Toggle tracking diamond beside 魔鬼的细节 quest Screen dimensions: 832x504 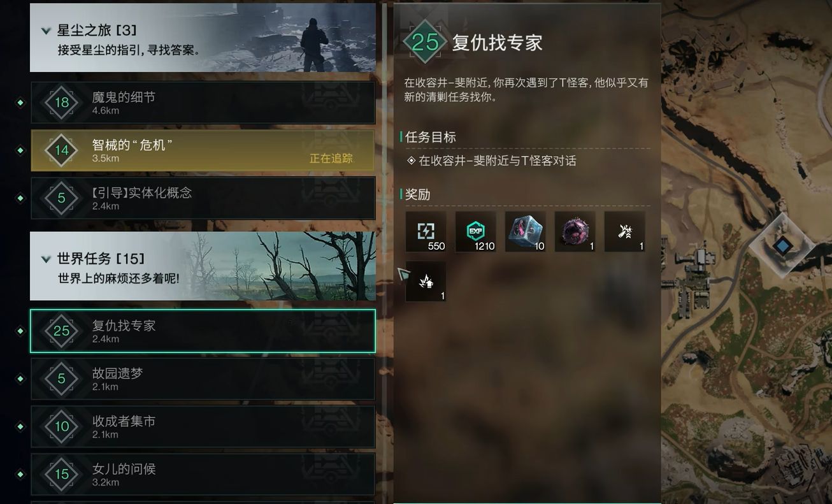(x=20, y=102)
